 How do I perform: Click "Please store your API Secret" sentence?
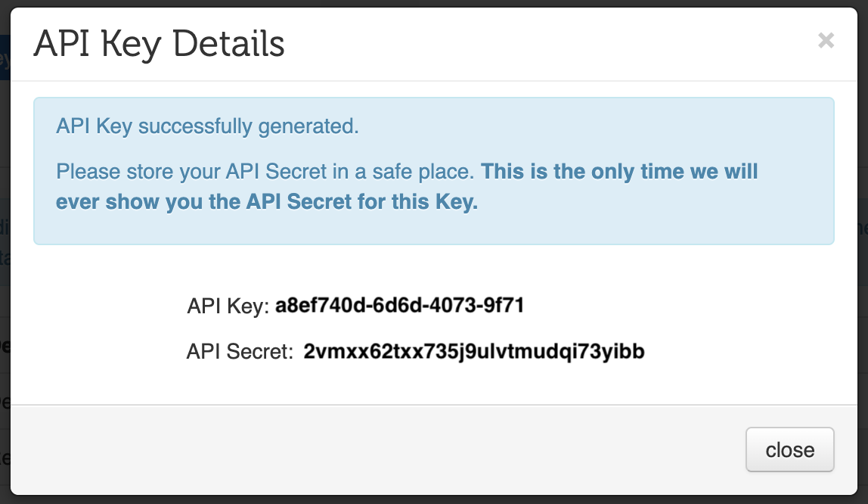click(x=265, y=171)
